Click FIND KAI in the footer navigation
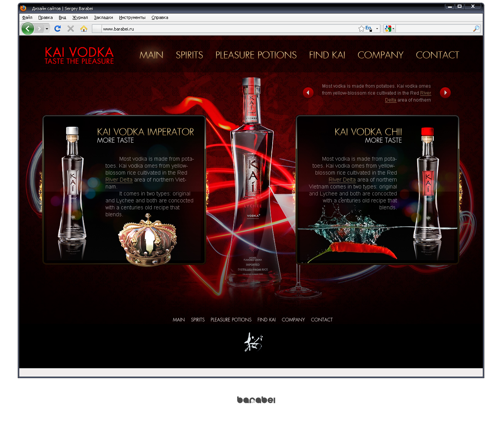This screenshot has height=421, width=504. pyautogui.click(x=266, y=320)
